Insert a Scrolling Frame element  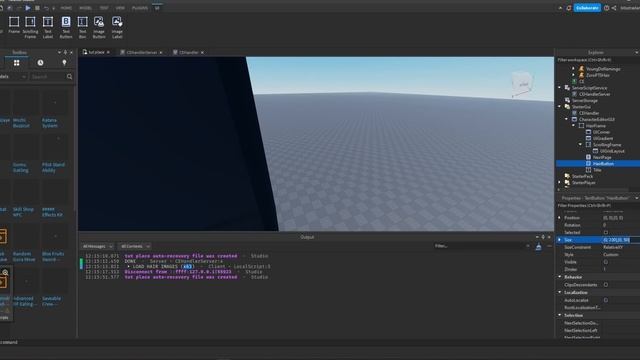(30, 27)
